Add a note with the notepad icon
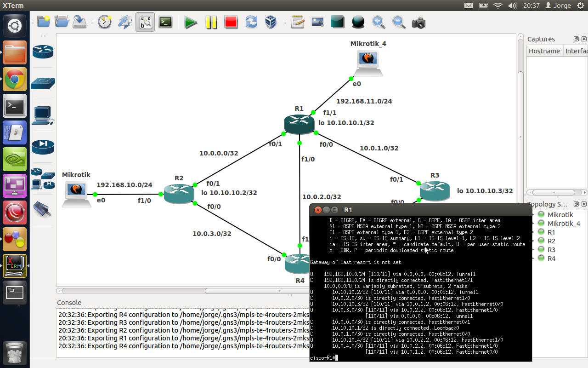The image size is (588, 368). [x=298, y=22]
